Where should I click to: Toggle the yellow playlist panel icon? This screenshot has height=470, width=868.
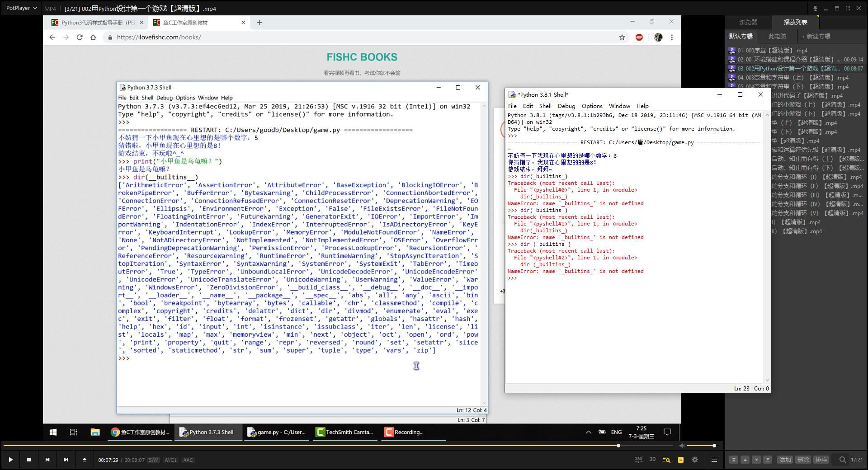pos(680,460)
